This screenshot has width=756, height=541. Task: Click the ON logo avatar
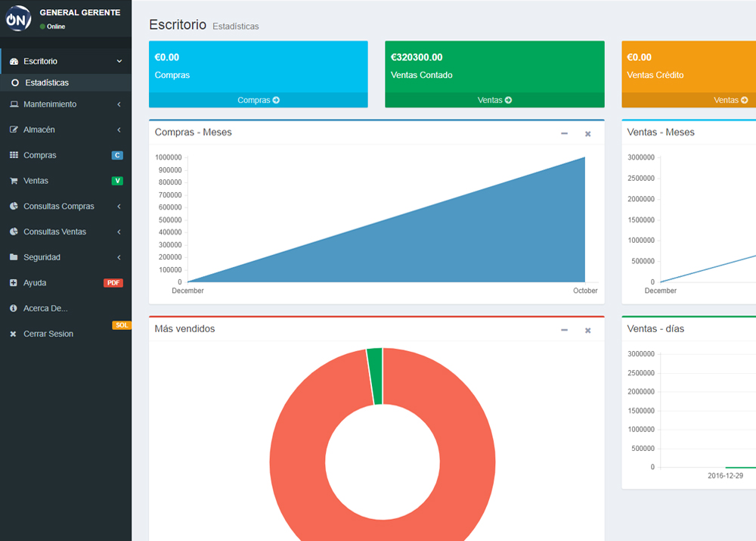pos(18,18)
